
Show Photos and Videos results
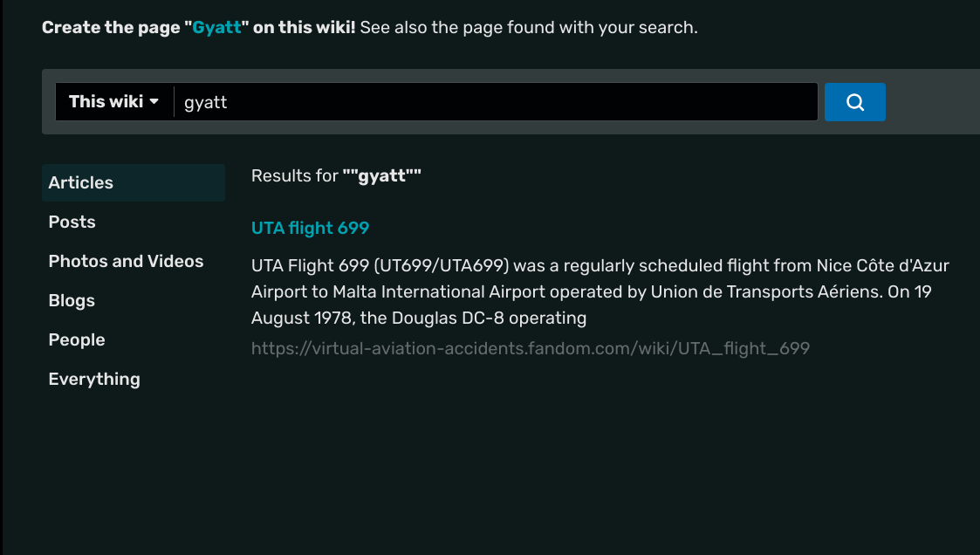click(126, 261)
